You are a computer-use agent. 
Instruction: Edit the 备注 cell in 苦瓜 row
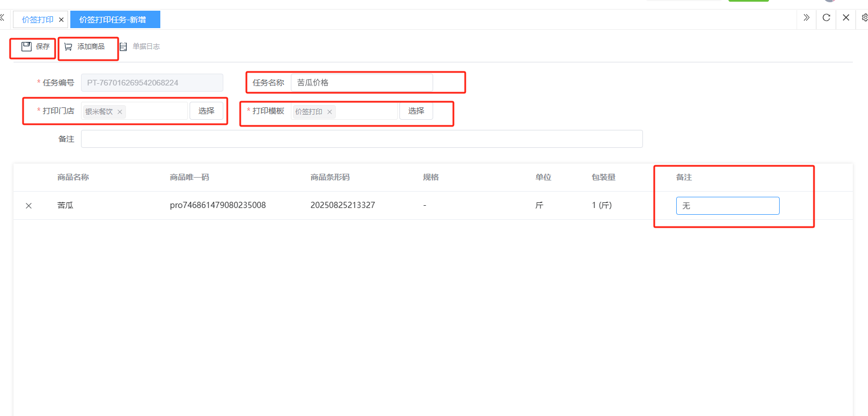coord(727,206)
